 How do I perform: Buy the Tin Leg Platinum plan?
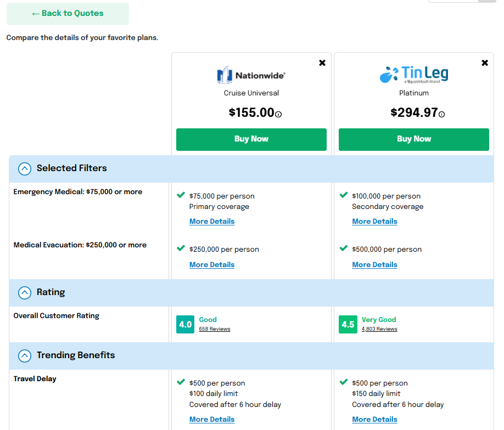point(414,139)
